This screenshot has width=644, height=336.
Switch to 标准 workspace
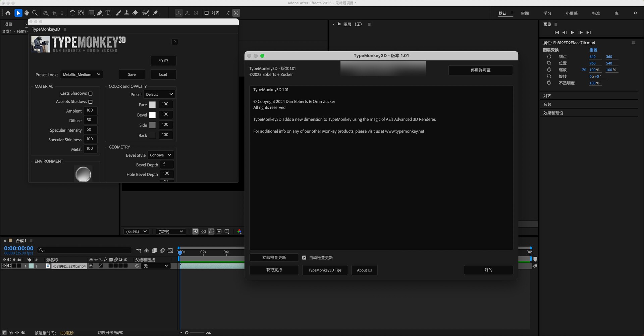(x=596, y=13)
